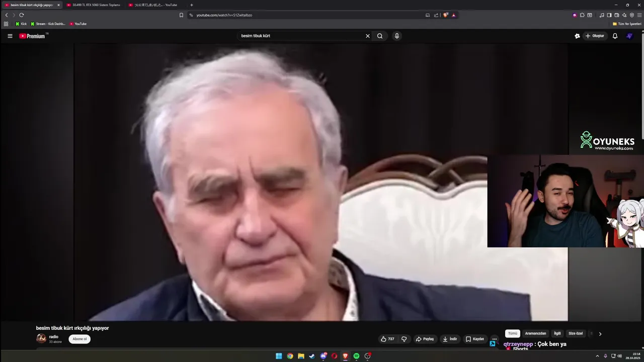The width and height of the screenshot is (644, 362).
Task: Go to YouTube Premium home logo
Action: pyautogui.click(x=32, y=36)
